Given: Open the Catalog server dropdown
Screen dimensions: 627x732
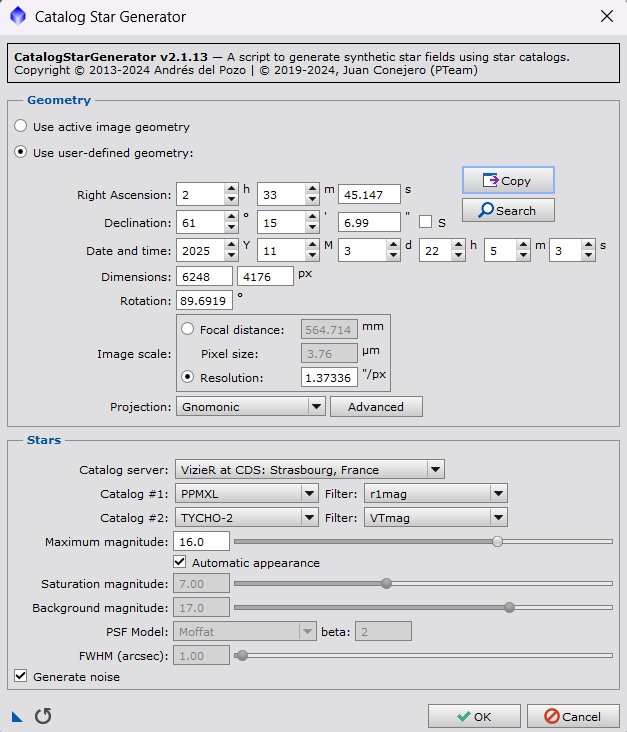Looking at the screenshot, I should [310, 470].
